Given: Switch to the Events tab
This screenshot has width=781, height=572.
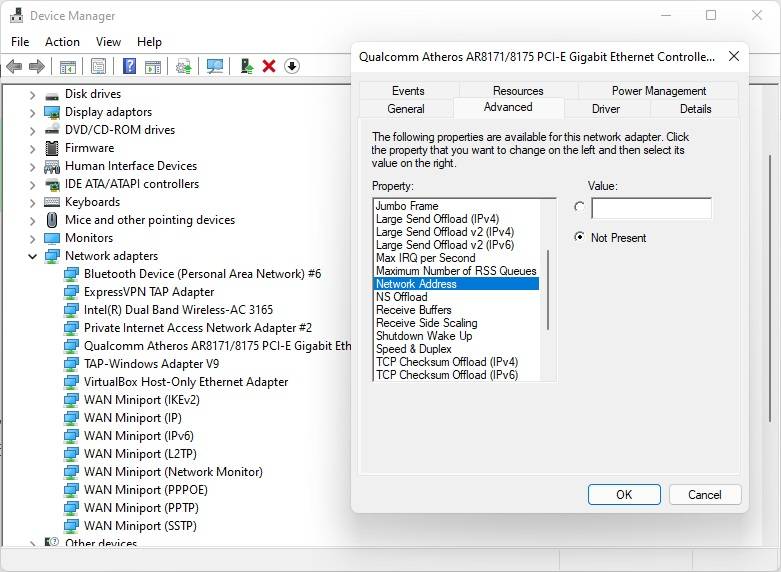Looking at the screenshot, I should click(408, 91).
